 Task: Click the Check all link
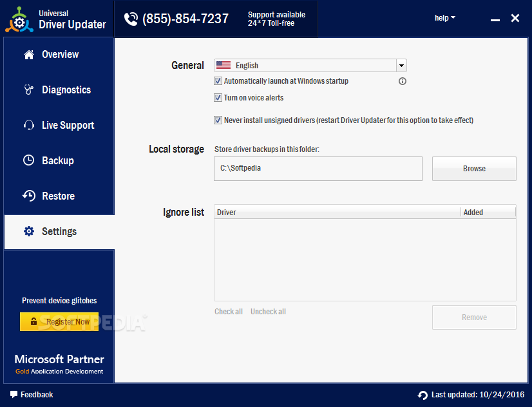[x=229, y=312]
